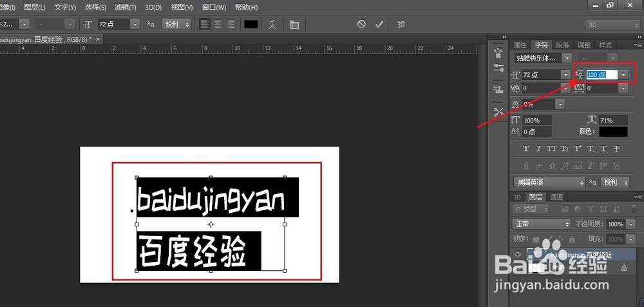Switch to the 样式 tab
This screenshot has height=307, width=644.
605,45
